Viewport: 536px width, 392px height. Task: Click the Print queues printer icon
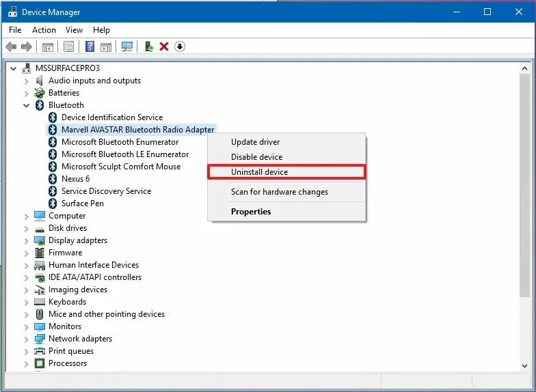[40, 351]
